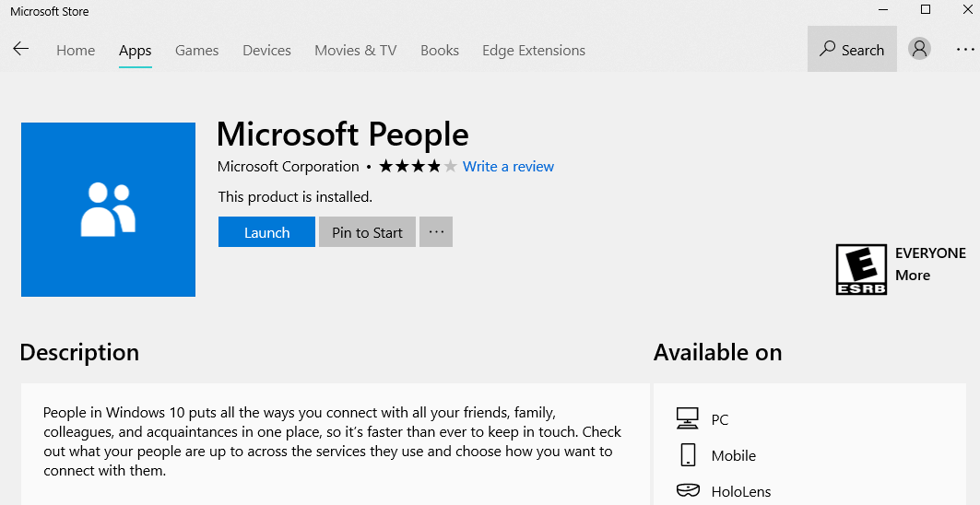Launch the Microsoft People app

pyautogui.click(x=266, y=232)
